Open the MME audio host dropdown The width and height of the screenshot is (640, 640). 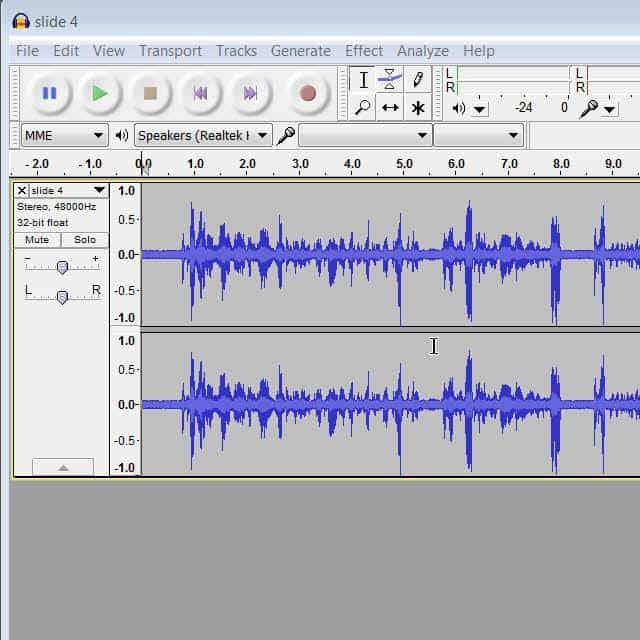(64, 135)
